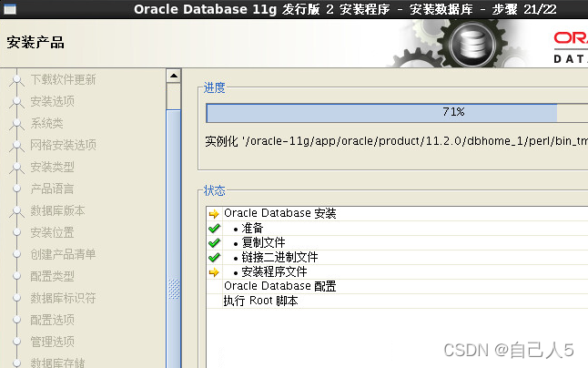The image size is (588, 368).
Task: Click the window menu icon in title bar
Action: tap(10, 9)
